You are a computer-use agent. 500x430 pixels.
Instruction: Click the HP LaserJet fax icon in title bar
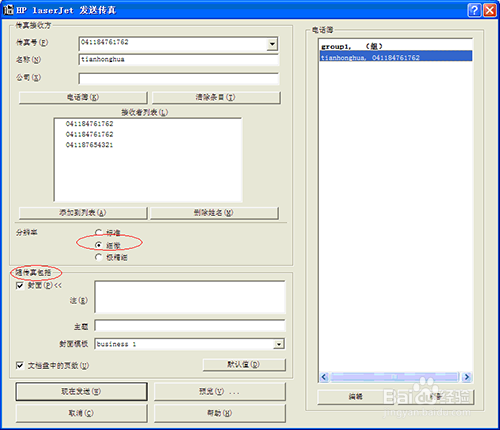[8, 10]
